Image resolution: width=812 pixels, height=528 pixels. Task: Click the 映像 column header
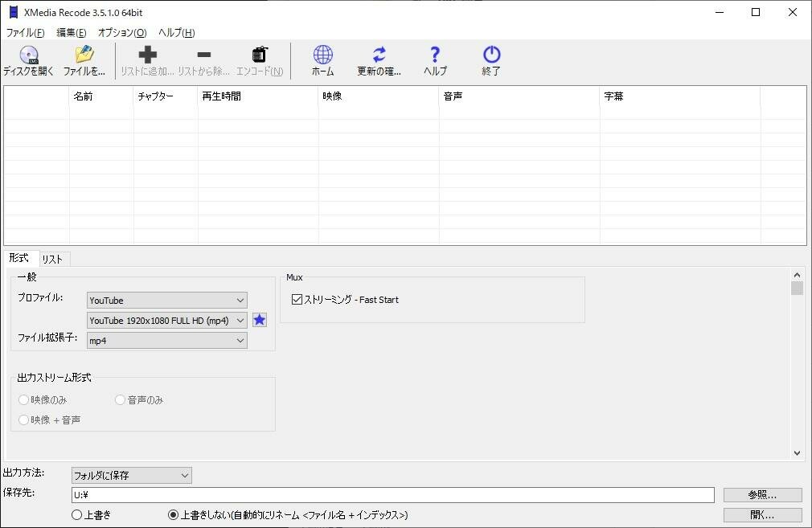click(x=379, y=96)
